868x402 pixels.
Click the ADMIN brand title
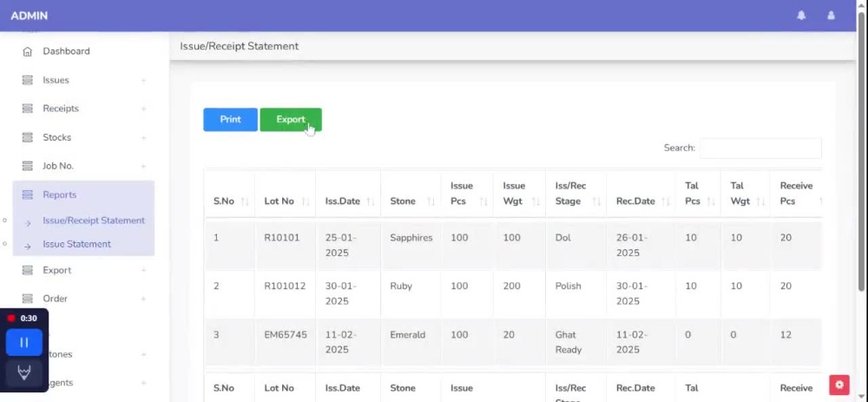[x=29, y=16]
